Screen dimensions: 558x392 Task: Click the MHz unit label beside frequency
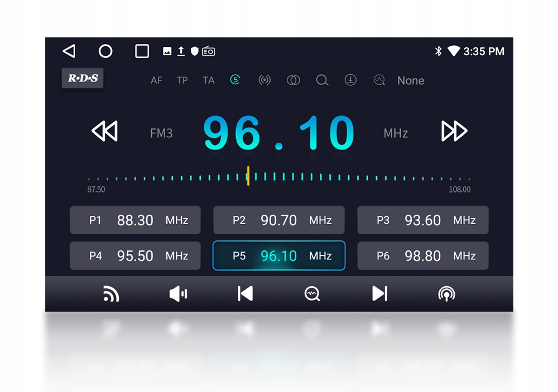coord(396,133)
